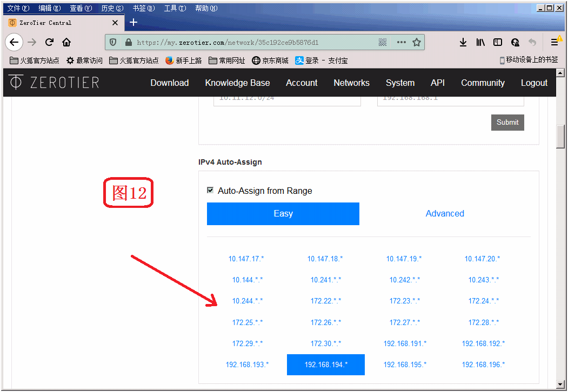
Task: Select the 10.243.*.* range
Action: coord(483,280)
